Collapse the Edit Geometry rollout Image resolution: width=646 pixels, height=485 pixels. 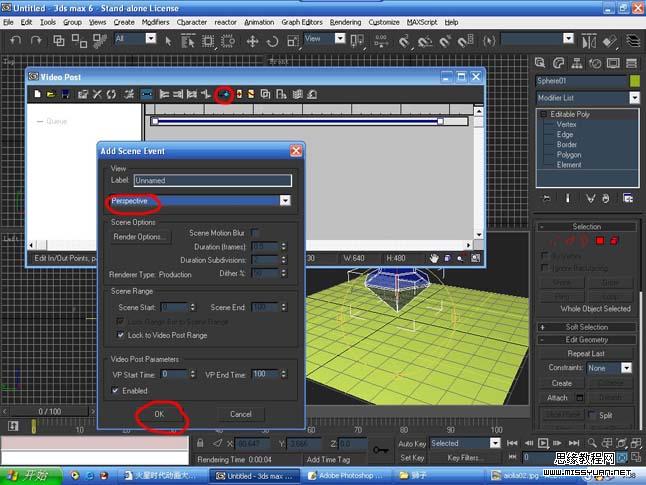pos(587,340)
